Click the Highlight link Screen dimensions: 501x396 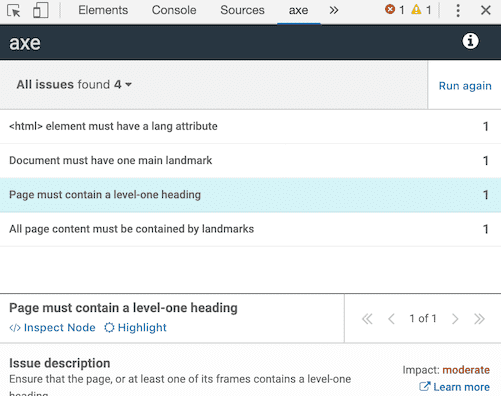135,327
